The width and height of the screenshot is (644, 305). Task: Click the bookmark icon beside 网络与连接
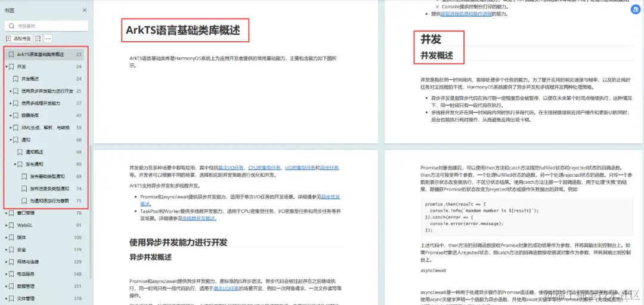tap(11, 262)
